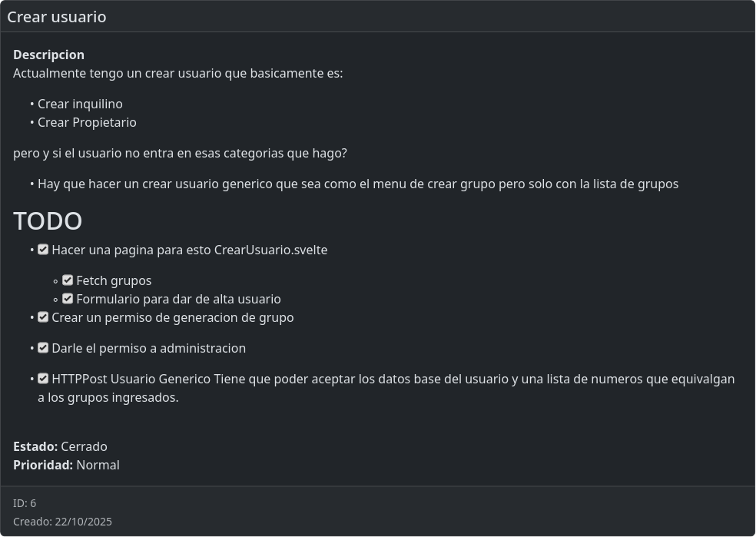Screen dimensions: 756x537
Task: Click the 'Hay que hacer un crear usuario generico' bullet
Action: (357, 184)
